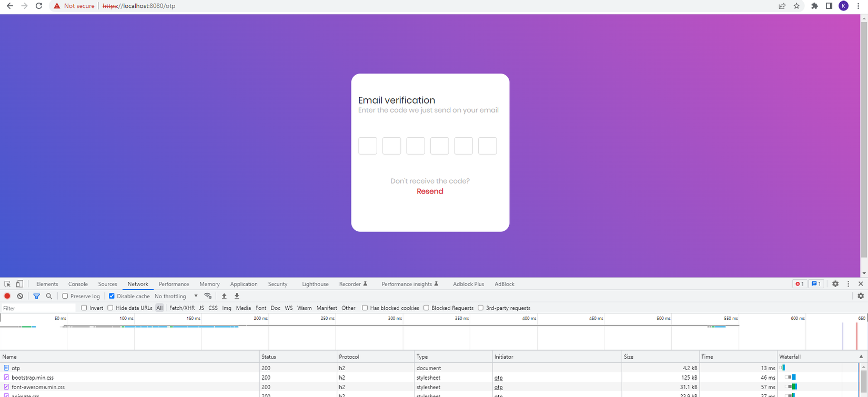Focus the network Filter text field
This screenshot has height=397, width=868.
[39, 308]
